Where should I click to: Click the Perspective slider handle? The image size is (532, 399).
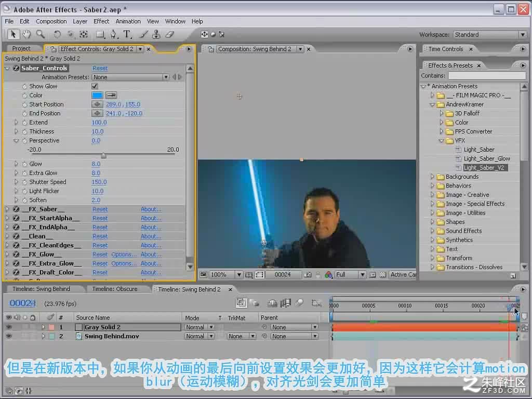[x=103, y=156]
